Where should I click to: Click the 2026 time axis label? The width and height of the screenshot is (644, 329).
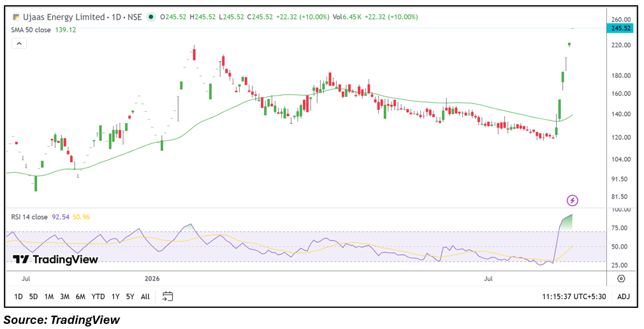coord(152,279)
